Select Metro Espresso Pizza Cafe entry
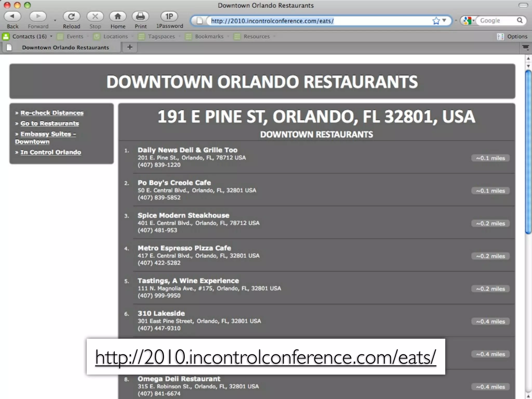The width and height of the screenshot is (532, 399). point(184,248)
